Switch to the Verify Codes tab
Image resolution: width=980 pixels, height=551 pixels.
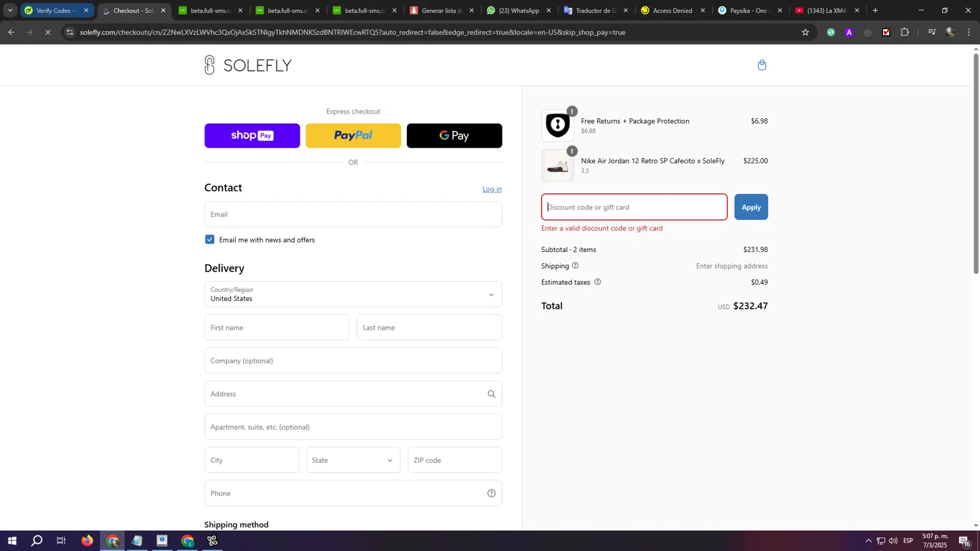pos(56,10)
